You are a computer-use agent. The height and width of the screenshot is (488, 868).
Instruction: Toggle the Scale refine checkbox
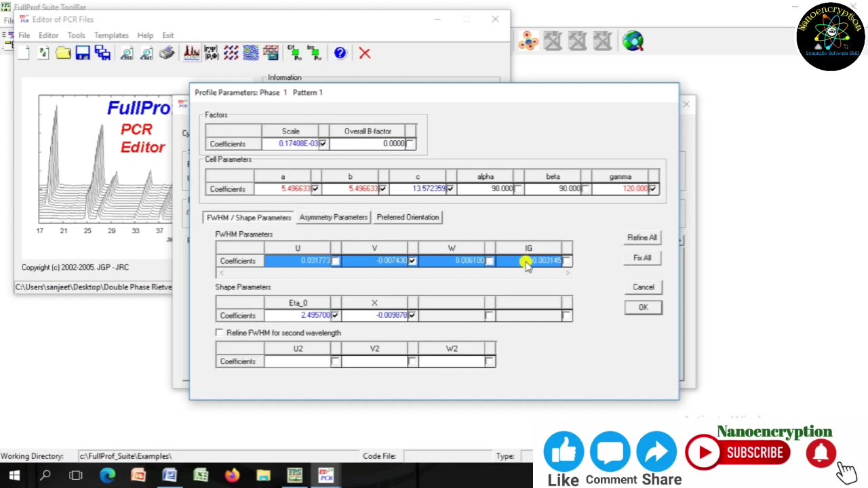pos(323,144)
